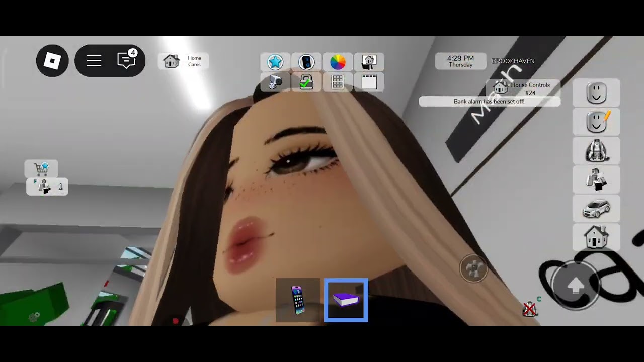Open the shopping cart store
The image size is (644, 362).
(41, 168)
